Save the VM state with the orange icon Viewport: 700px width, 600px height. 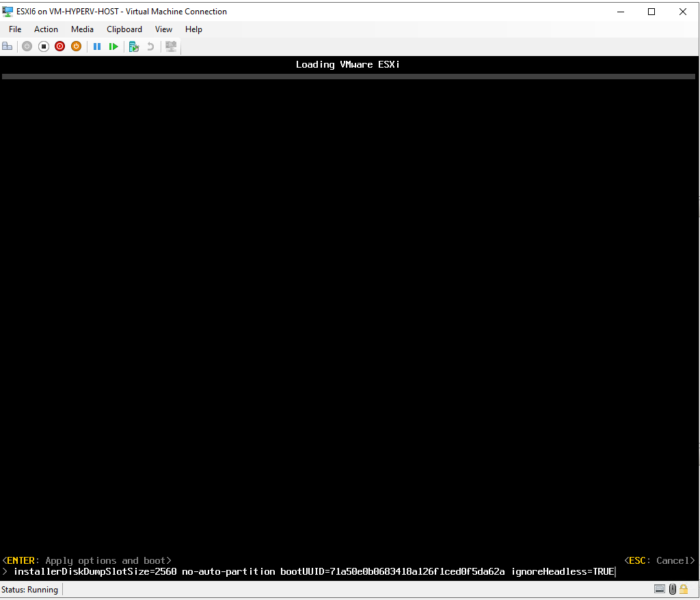77,46
